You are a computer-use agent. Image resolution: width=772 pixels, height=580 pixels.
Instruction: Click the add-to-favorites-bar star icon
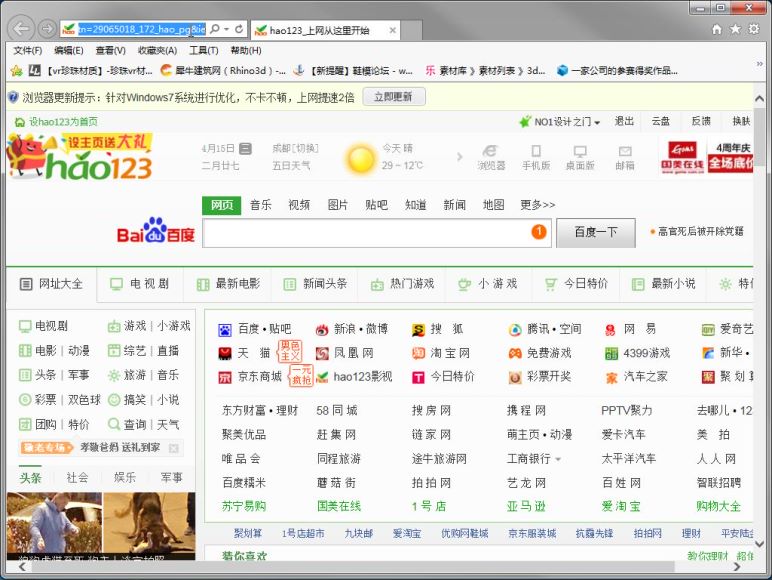pyautogui.click(x=16, y=71)
